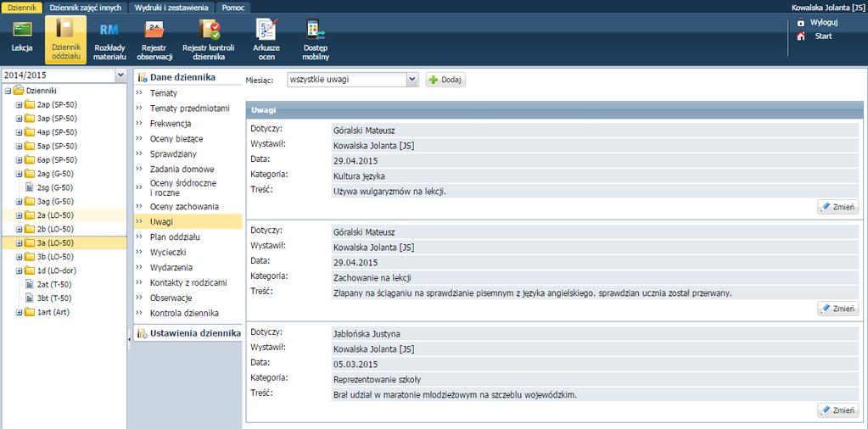Select Oceny zachowania menu item
The height and width of the screenshot is (429, 868).
pyautogui.click(x=184, y=206)
